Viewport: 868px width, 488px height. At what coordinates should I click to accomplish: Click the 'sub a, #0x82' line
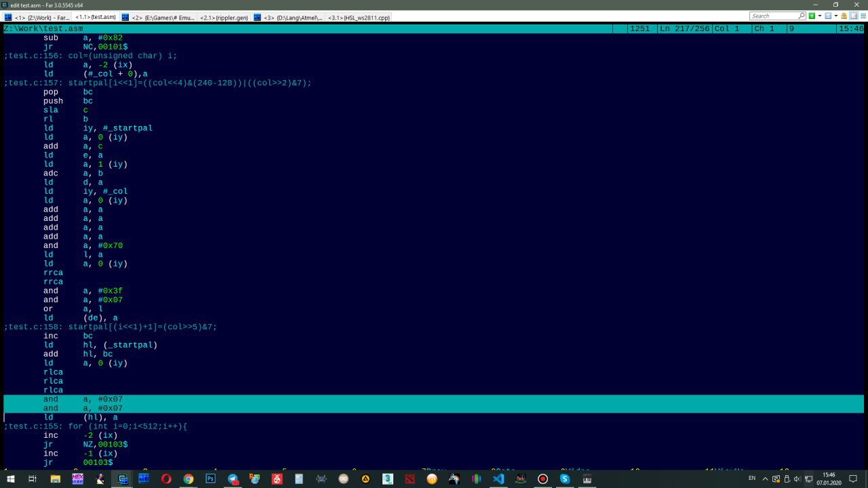tap(83, 38)
